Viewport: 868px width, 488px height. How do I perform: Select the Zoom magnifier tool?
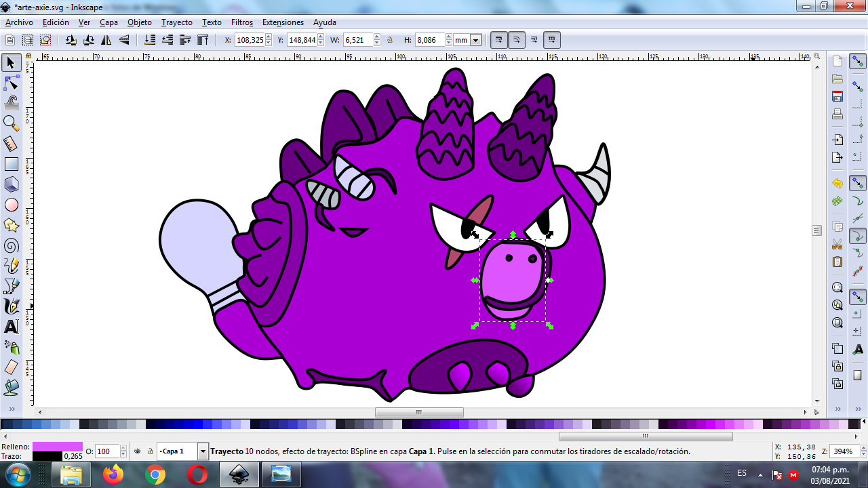[11, 123]
